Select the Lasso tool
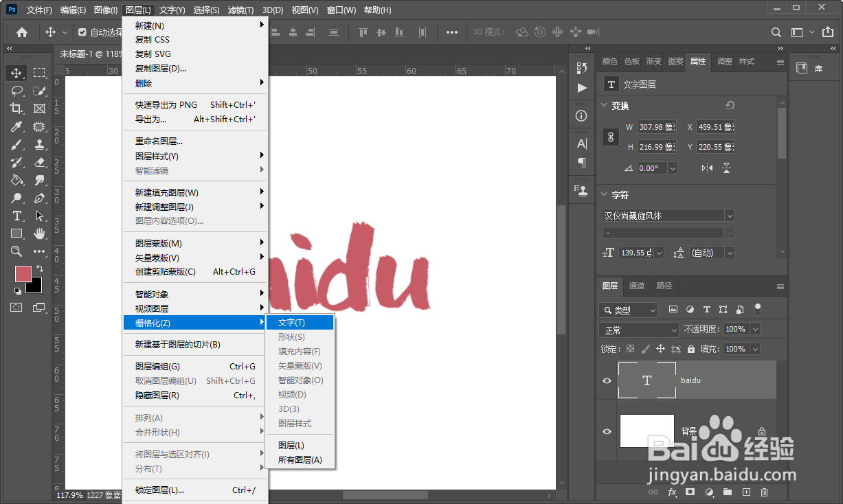 [x=17, y=91]
